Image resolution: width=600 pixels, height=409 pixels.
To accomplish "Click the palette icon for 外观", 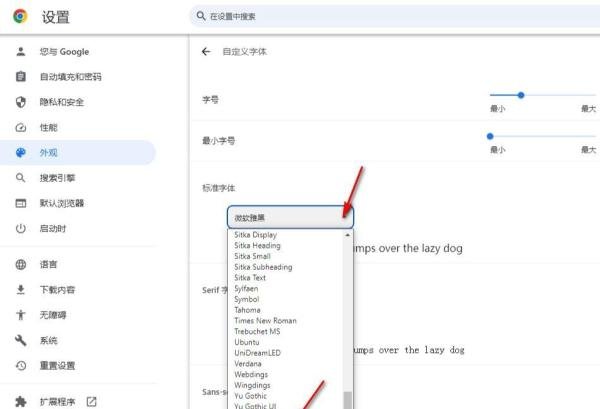I will coord(21,153).
